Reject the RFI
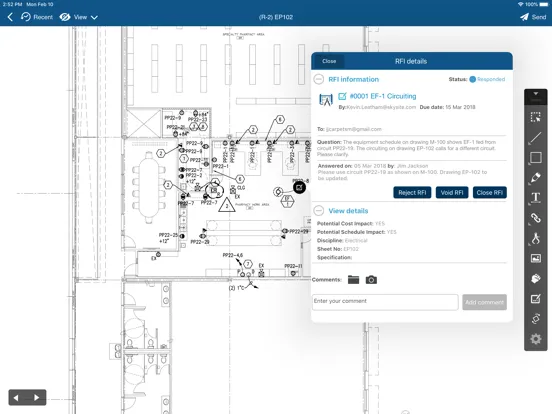552x414 pixels. pyautogui.click(x=412, y=193)
